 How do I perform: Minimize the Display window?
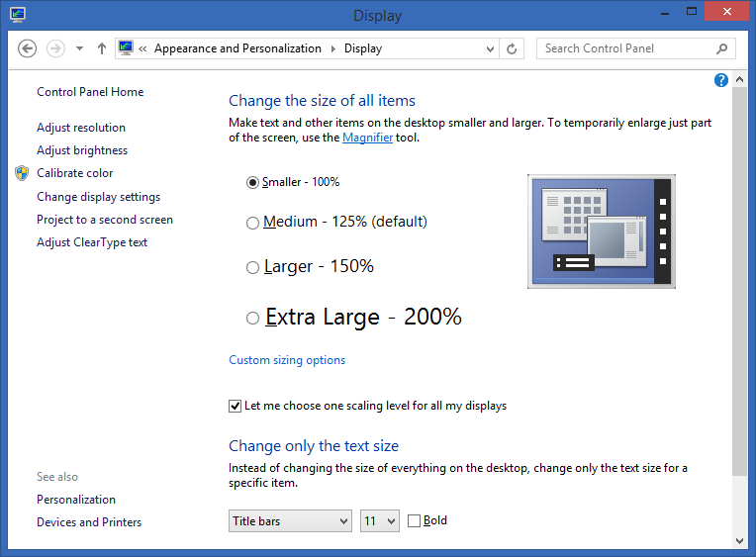pos(665,13)
